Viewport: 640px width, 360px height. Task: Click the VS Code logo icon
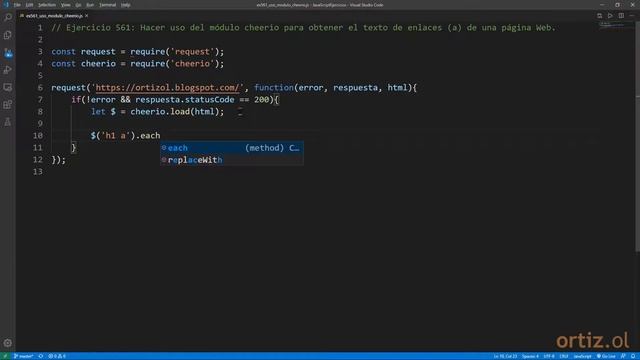pyautogui.click(x=6, y=5)
